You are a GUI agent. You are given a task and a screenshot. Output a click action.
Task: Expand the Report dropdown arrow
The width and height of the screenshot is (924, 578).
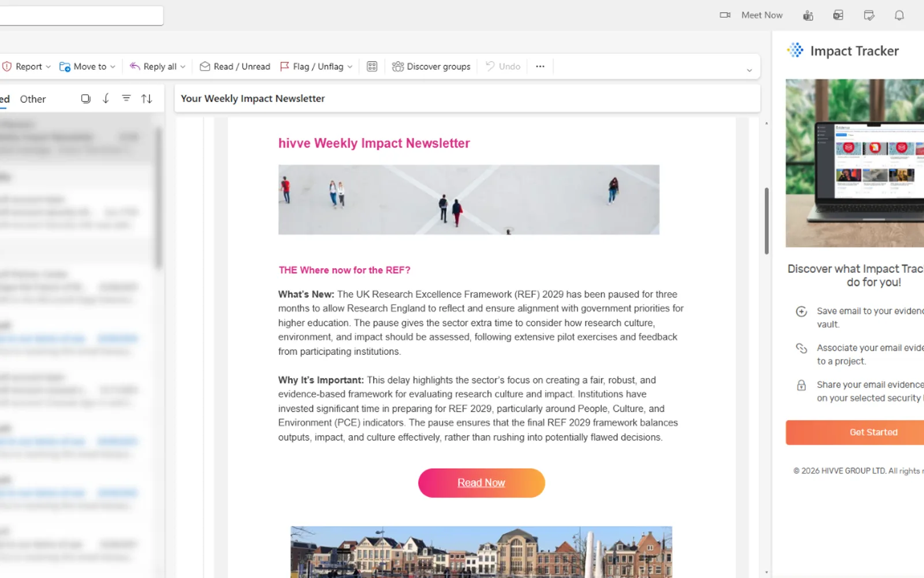coord(48,67)
